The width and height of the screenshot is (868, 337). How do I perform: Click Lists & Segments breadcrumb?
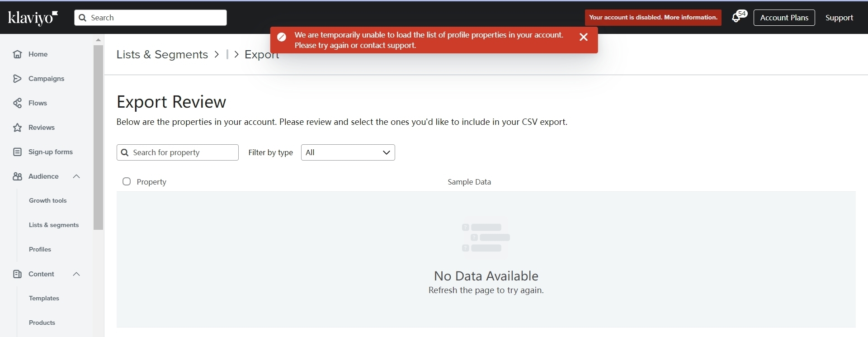click(162, 55)
